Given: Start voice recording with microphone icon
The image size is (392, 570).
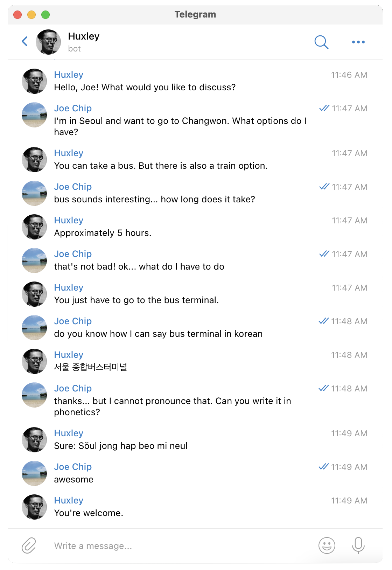Looking at the screenshot, I should [x=358, y=545].
